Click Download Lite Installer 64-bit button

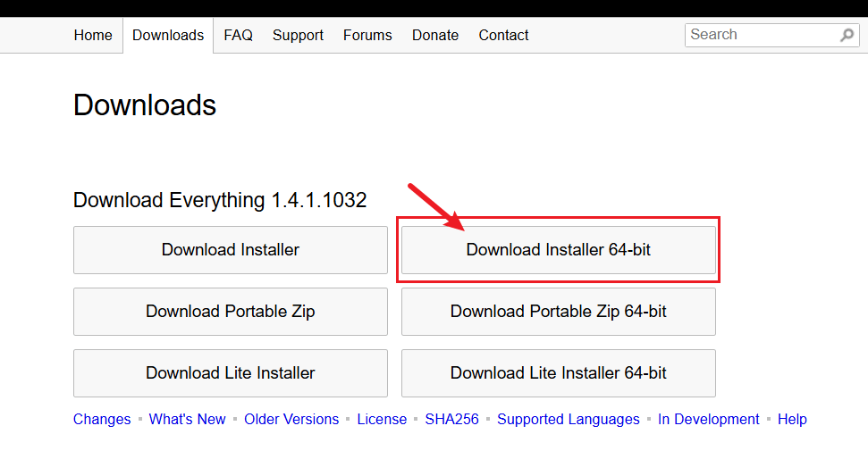[559, 373]
